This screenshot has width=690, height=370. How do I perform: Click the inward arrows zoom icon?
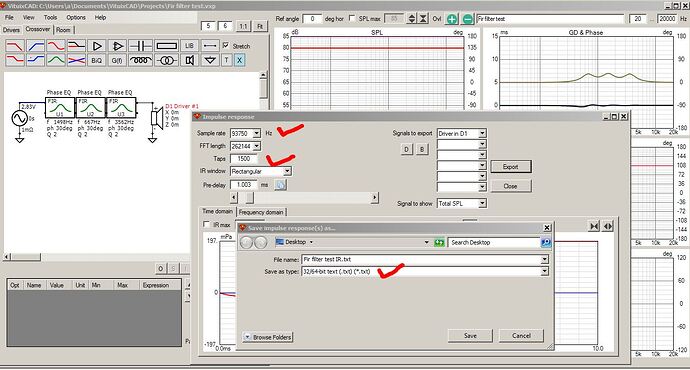pyautogui.click(x=594, y=226)
